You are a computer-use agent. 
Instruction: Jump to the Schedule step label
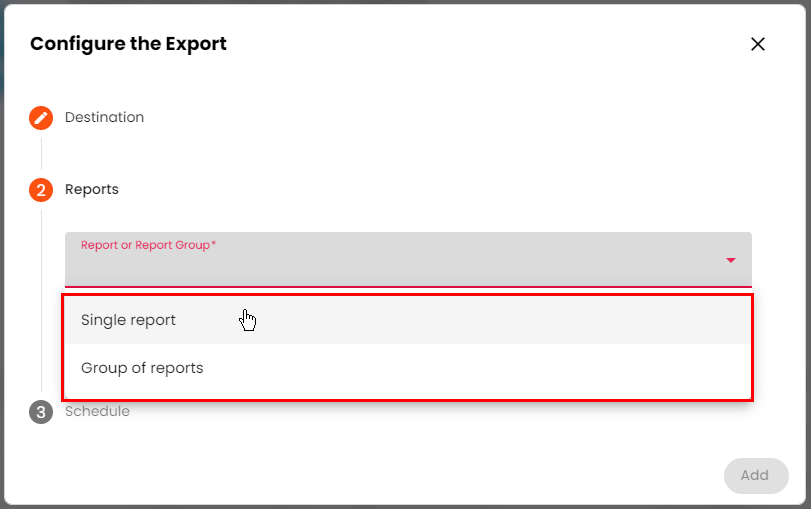97,411
